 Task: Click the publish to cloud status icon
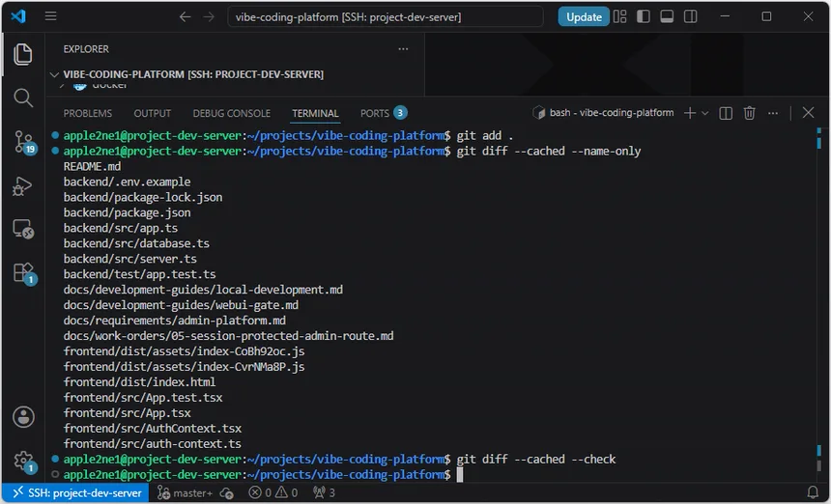pos(227,493)
